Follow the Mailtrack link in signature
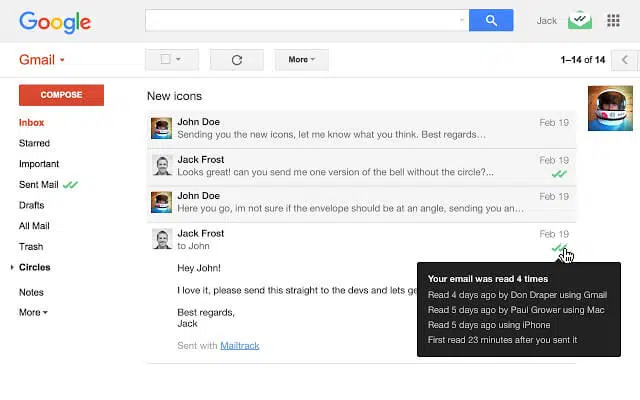This screenshot has width=640, height=400. (x=240, y=345)
